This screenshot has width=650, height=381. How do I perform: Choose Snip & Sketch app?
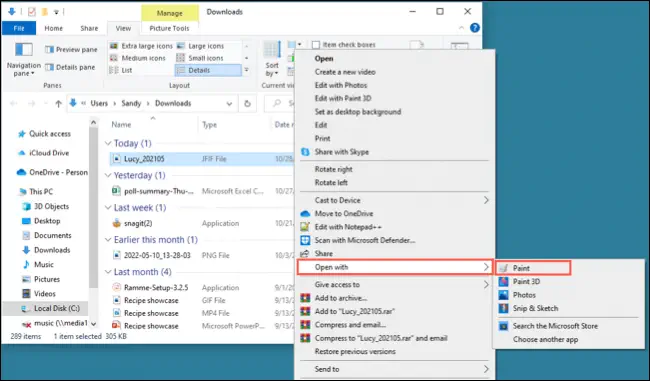pyautogui.click(x=535, y=308)
